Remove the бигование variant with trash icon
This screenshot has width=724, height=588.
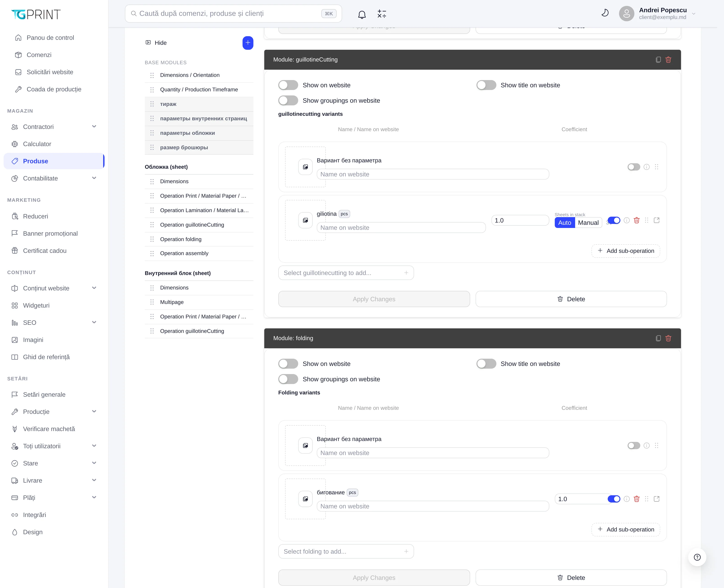(637, 499)
